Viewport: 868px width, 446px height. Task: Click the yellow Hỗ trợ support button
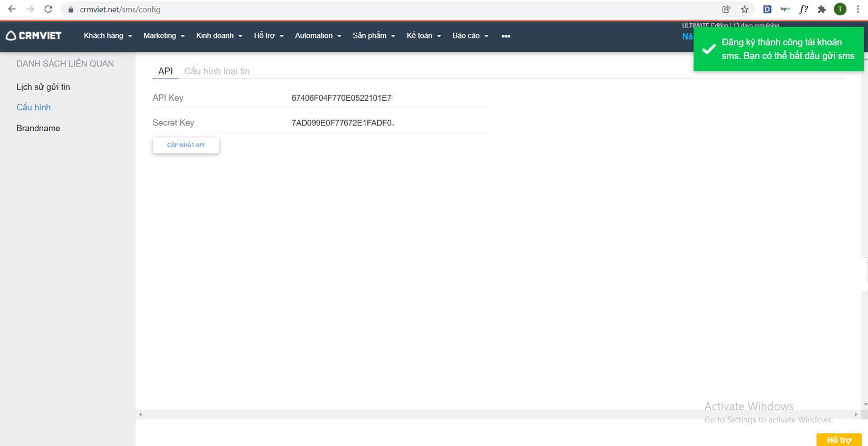click(838, 440)
